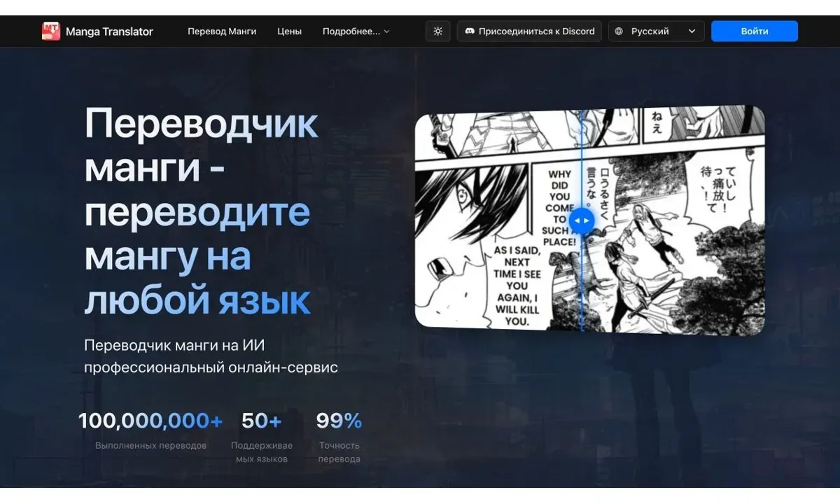Click the Точность перевода label
Image resolution: width=840 pixels, height=504 pixels.
click(339, 452)
